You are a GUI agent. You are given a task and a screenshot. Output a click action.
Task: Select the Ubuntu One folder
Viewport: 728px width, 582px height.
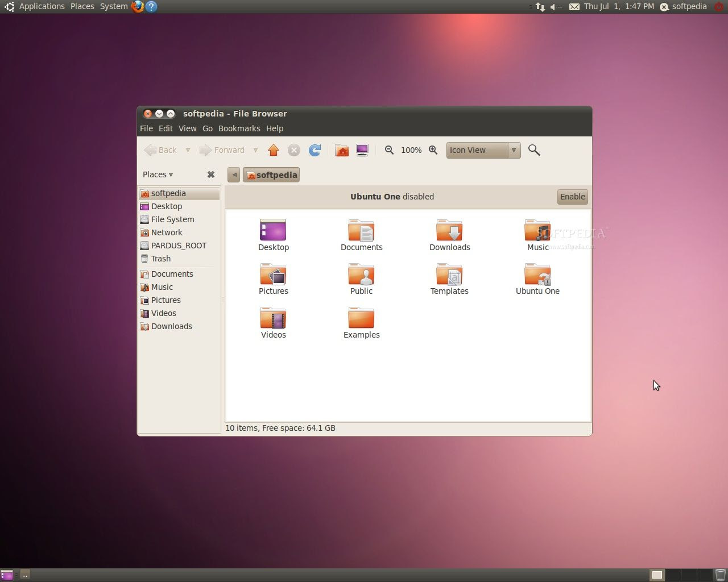coord(537,280)
